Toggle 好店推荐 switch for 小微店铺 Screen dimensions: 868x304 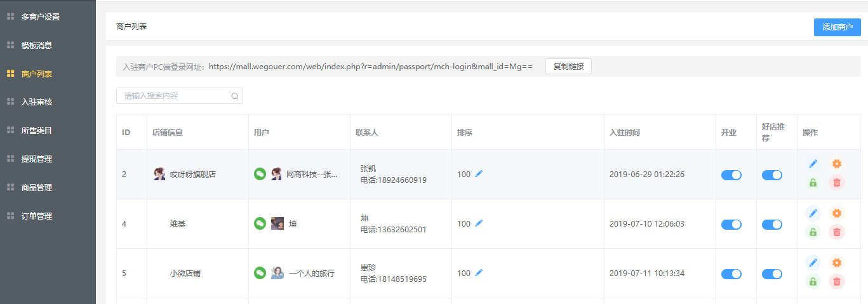coord(772,274)
